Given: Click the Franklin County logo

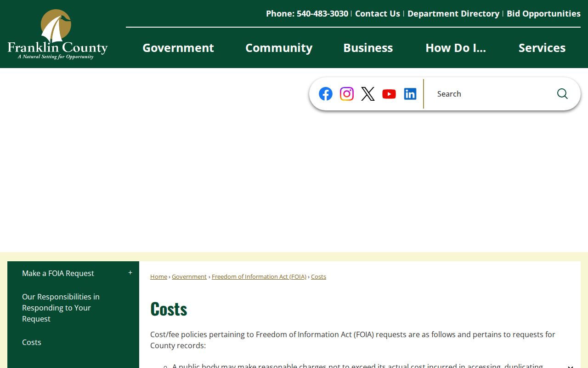Looking at the screenshot, I should click(58, 34).
